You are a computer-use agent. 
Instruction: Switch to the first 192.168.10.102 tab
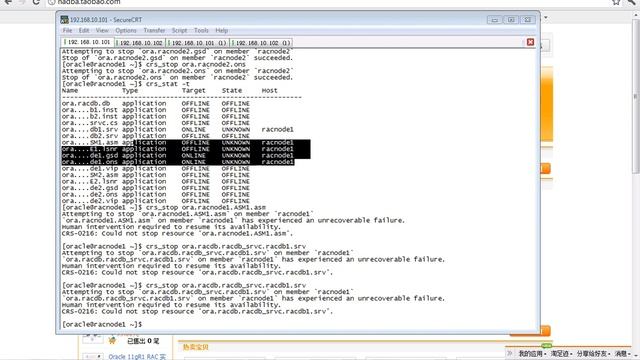[140, 42]
